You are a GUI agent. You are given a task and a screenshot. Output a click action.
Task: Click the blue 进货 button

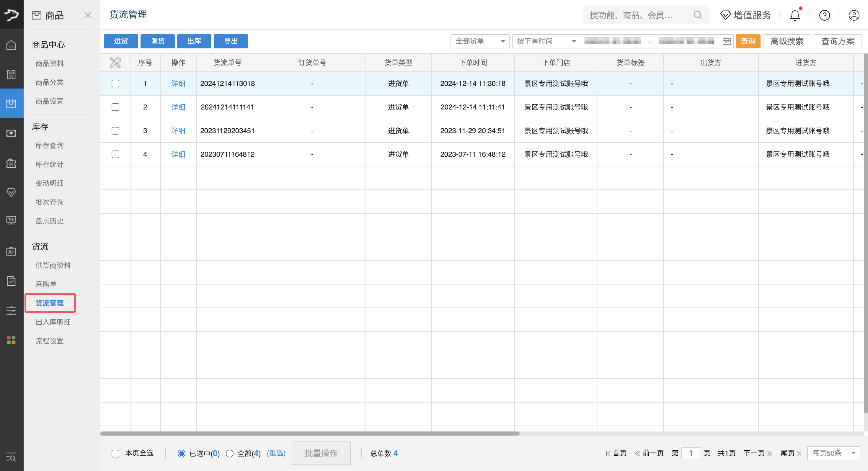pyautogui.click(x=121, y=41)
